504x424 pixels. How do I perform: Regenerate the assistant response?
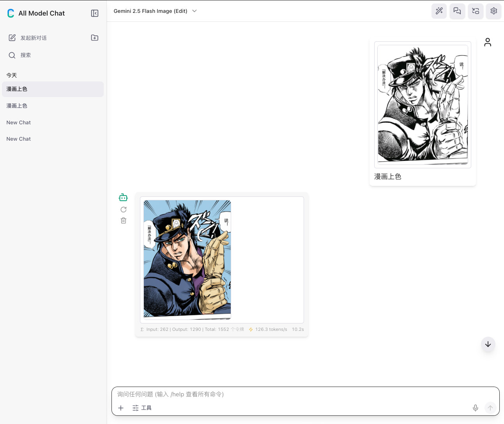coord(124,210)
